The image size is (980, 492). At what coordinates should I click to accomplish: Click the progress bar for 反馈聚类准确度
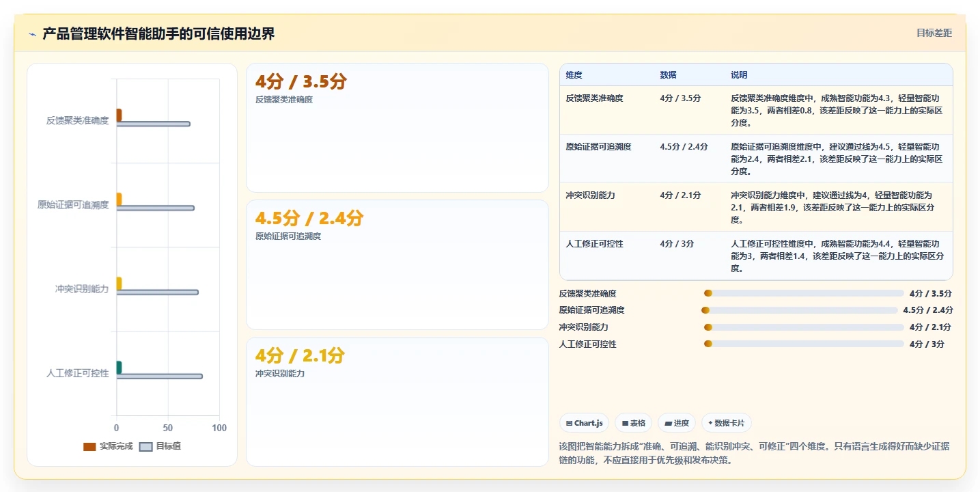point(804,293)
